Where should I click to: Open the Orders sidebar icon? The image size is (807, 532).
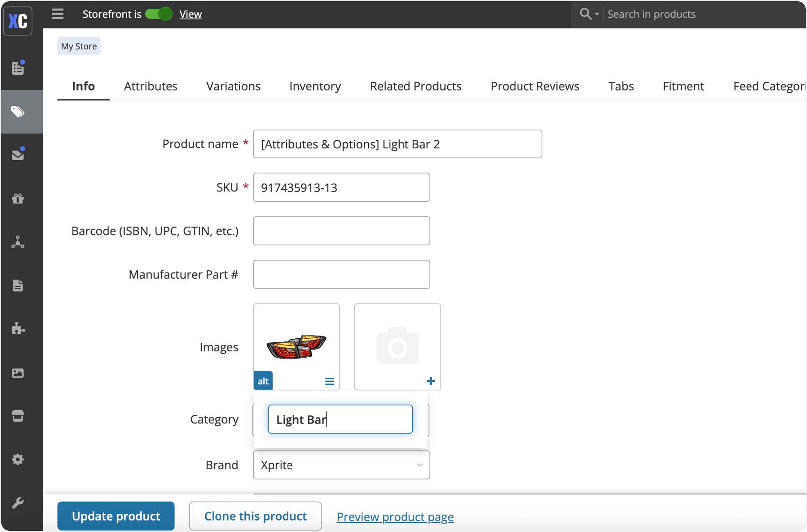coord(18,68)
